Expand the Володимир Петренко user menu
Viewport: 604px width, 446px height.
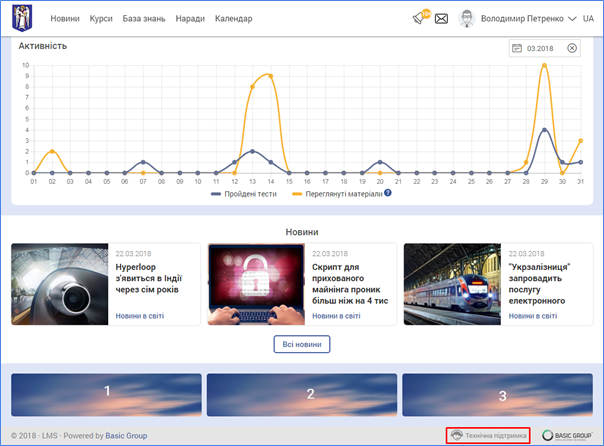point(522,19)
